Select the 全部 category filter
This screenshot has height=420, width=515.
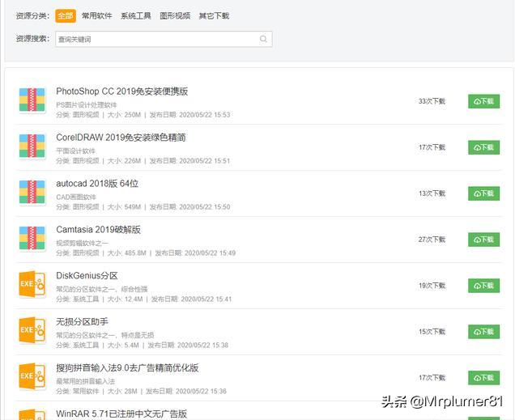(x=66, y=15)
